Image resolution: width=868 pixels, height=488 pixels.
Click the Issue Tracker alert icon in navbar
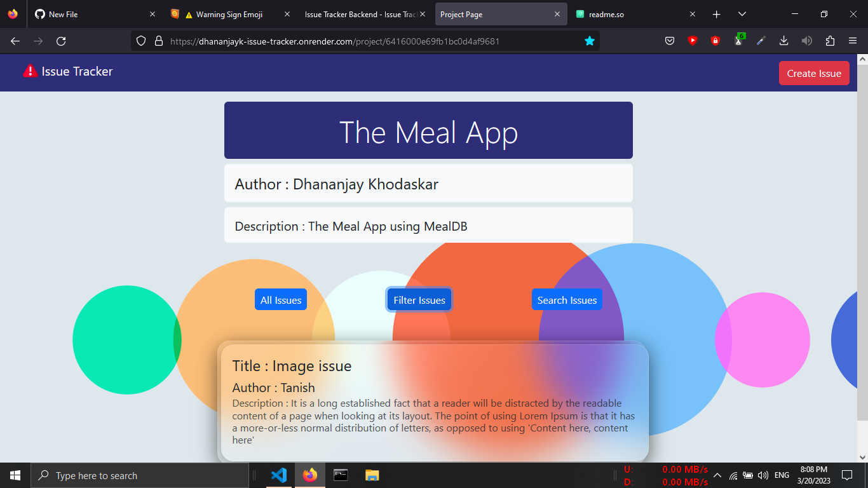pyautogui.click(x=28, y=72)
